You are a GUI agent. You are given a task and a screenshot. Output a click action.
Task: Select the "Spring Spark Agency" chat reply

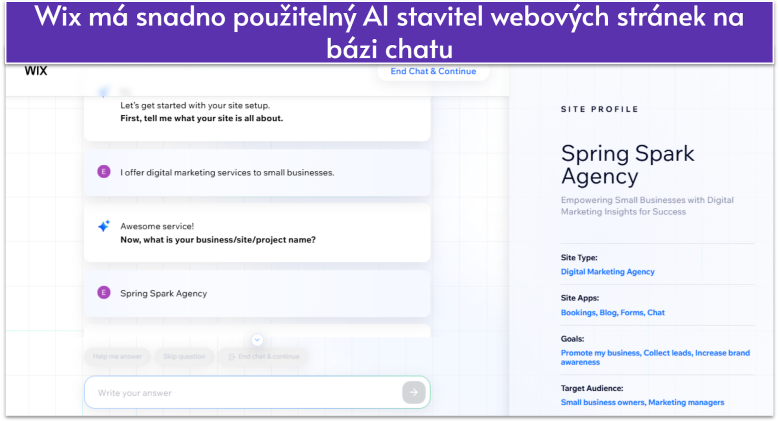164,293
